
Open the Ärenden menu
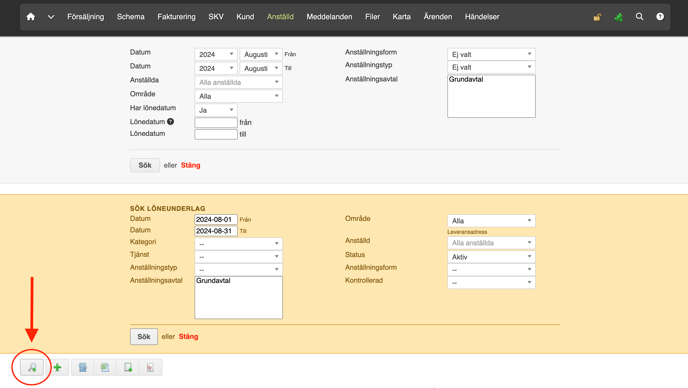(x=437, y=17)
